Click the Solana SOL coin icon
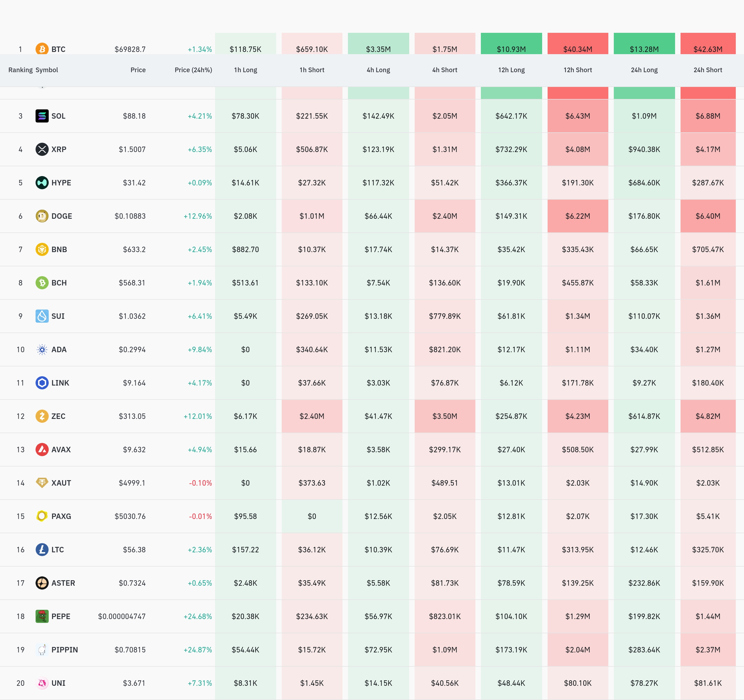The image size is (744, 700). [x=42, y=116]
